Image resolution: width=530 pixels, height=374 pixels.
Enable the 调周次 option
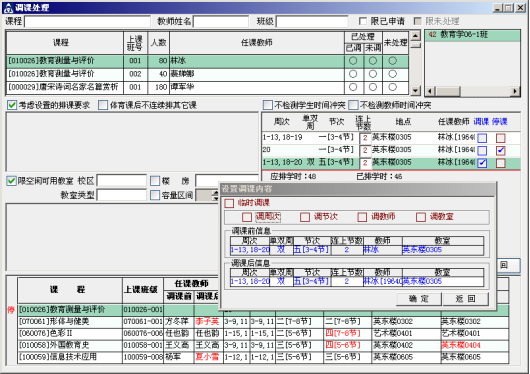[x=247, y=217]
